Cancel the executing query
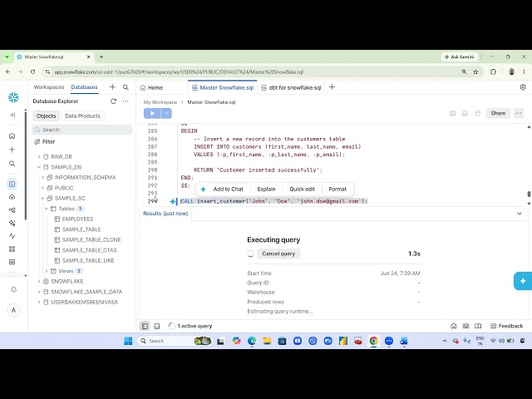Viewport: 532px width, 399px height. pos(278,254)
